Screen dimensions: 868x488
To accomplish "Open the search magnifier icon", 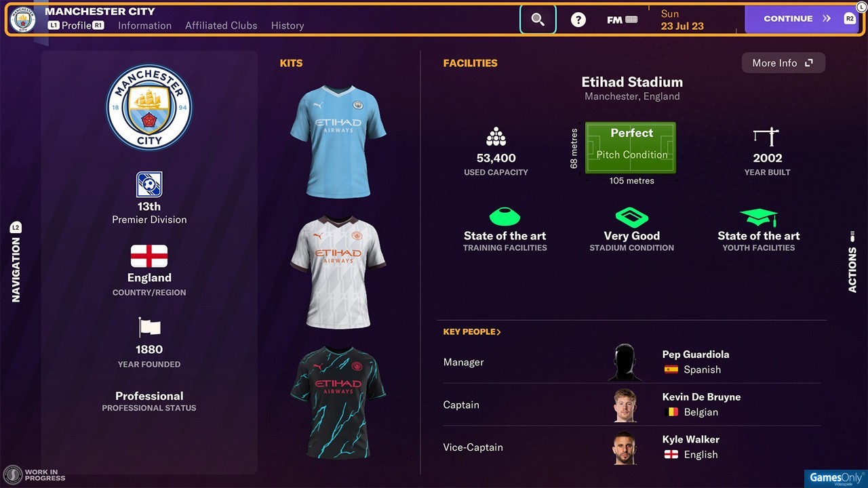I will (x=538, y=19).
